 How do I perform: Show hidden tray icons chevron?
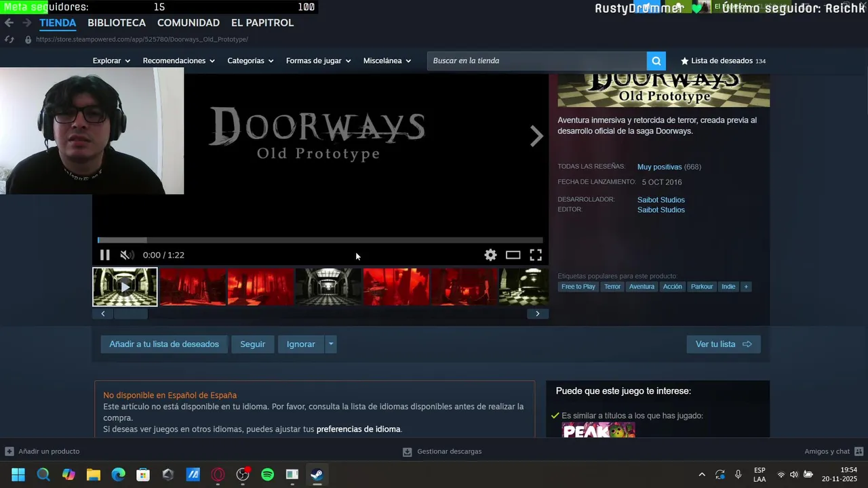pyautogui.click(x=702, y=474)
